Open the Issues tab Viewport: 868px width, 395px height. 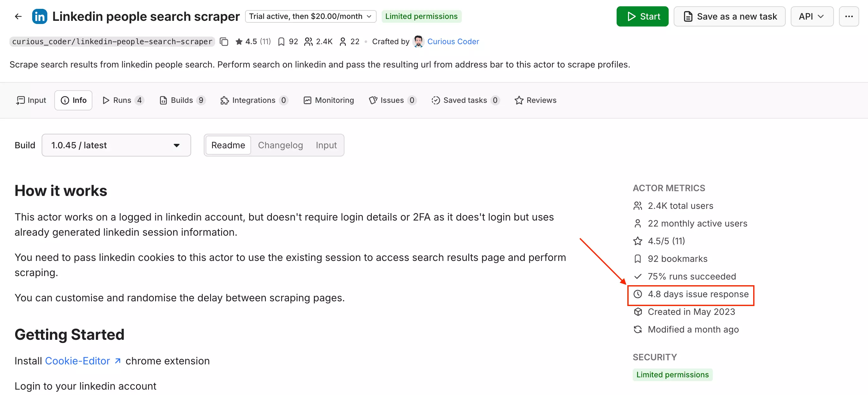coord(393,100)
